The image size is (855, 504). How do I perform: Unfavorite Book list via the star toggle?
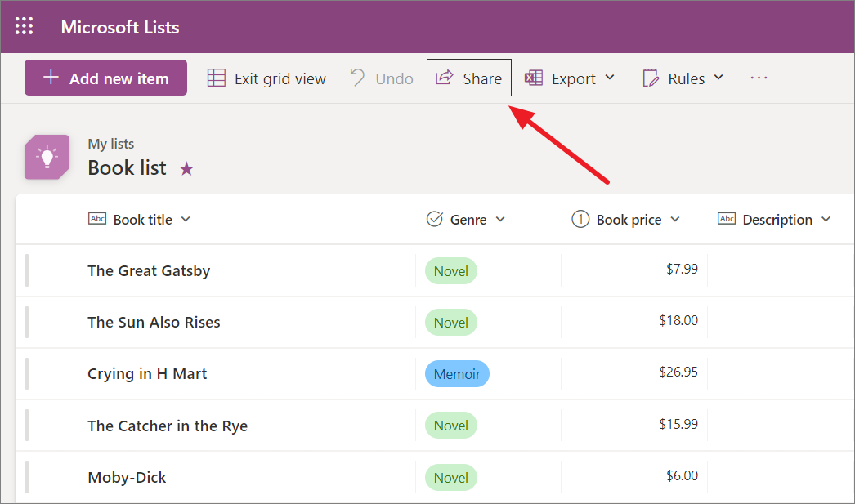[x=186, y=167]
